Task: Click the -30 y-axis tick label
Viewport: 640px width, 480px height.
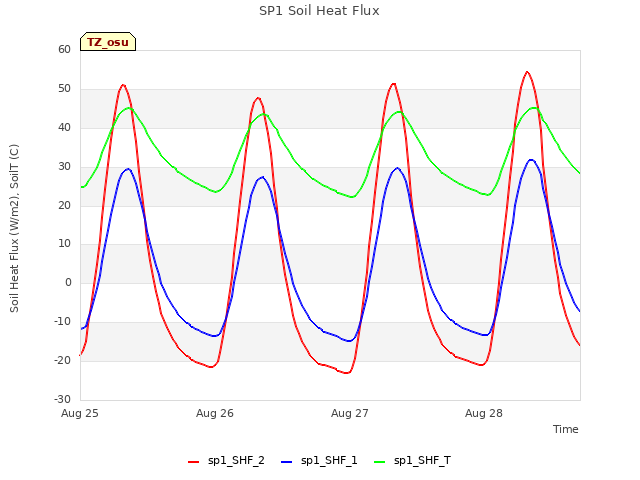Action: click(62, 399)
